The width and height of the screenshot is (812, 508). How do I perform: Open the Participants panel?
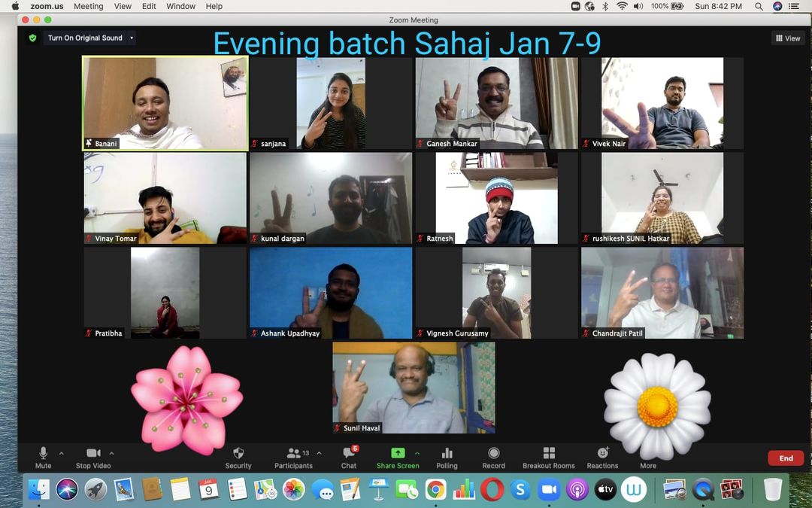click(x=293, y=454)
